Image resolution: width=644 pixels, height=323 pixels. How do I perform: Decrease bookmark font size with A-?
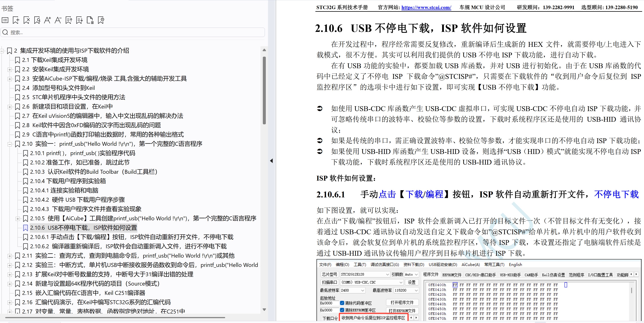58,20
